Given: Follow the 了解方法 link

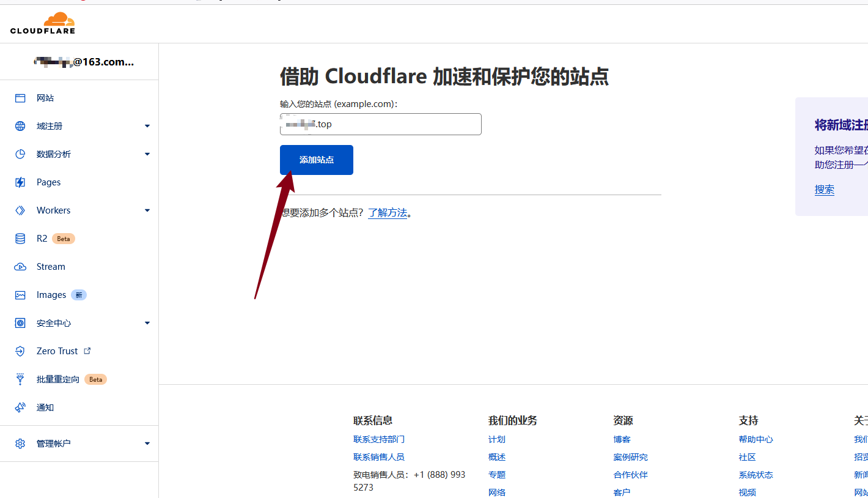Looking at the screenshot, I should click(x=388, y=213).
